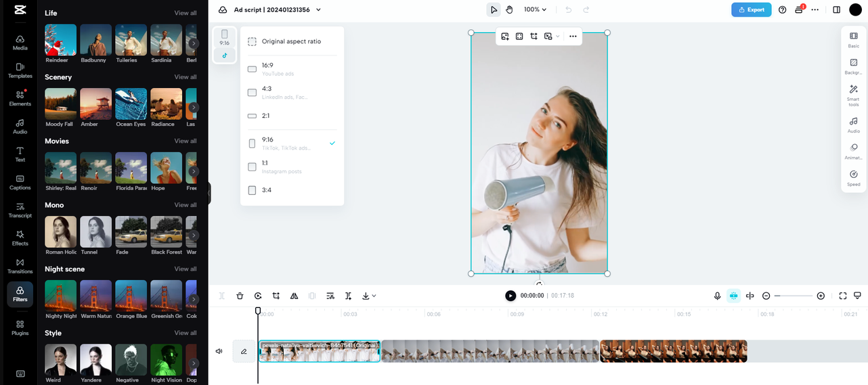Screen dimensions: 868x385
Task: Open the Media panel in the sidebar
Action: coord(20,43)
